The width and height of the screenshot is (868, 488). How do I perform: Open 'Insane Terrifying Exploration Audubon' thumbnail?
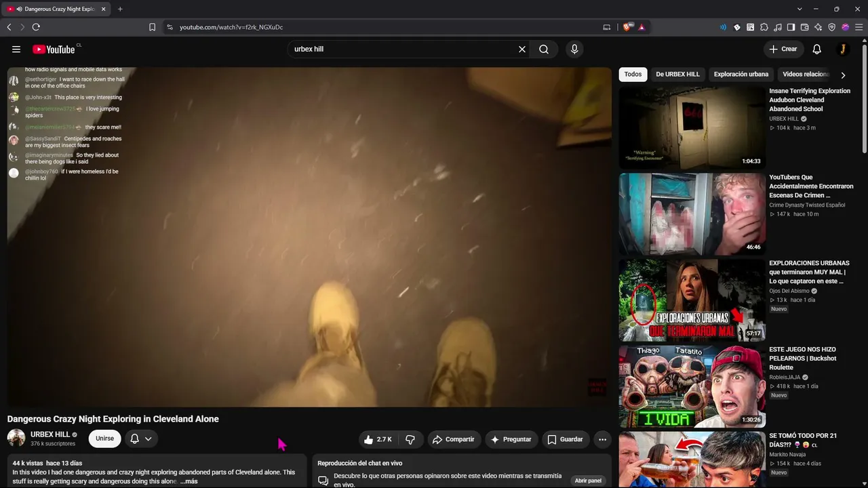pyautogui.click(x=692, y=127)
